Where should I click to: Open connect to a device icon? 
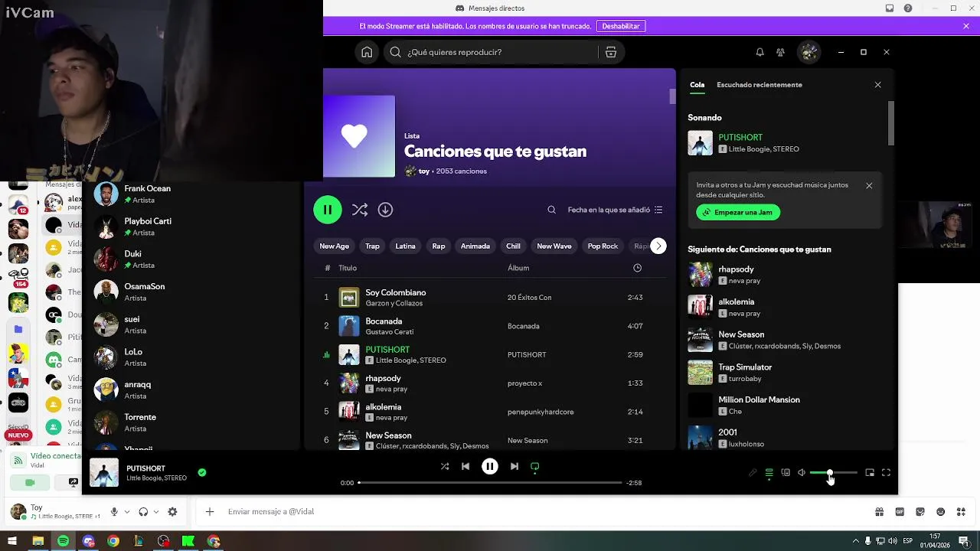[x=786, y=473]
